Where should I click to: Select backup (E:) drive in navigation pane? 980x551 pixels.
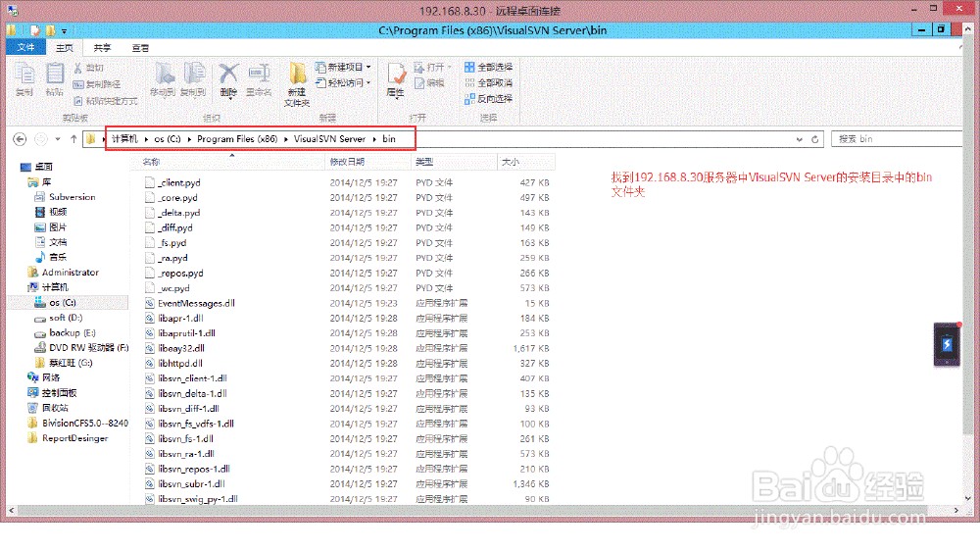65,332
